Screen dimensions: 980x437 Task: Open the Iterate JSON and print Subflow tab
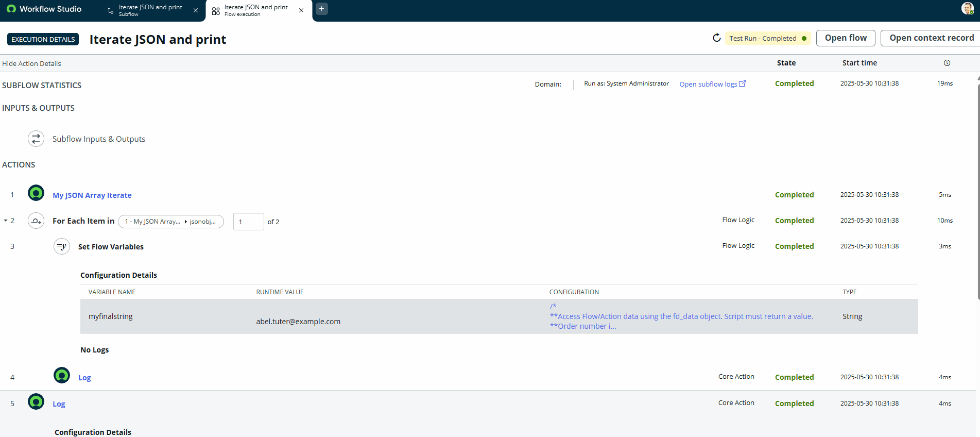tap(150, 10)
